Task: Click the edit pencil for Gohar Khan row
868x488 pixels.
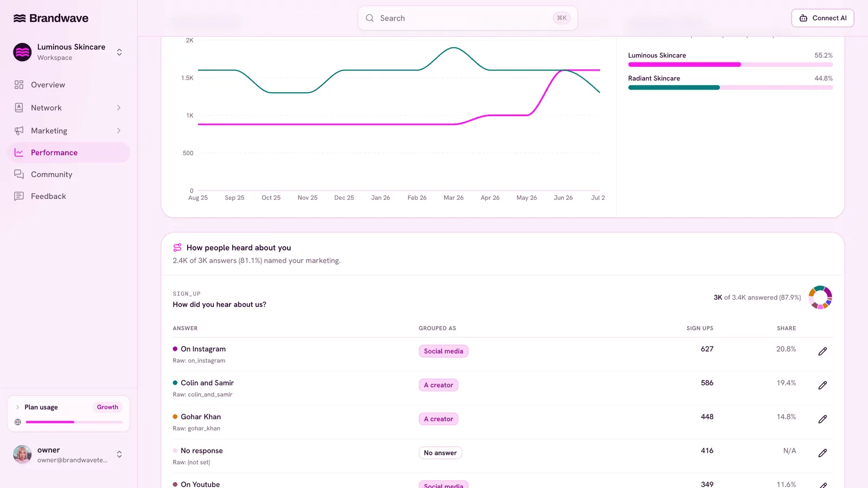Action: pyautogui.click(x=822, y=419)
